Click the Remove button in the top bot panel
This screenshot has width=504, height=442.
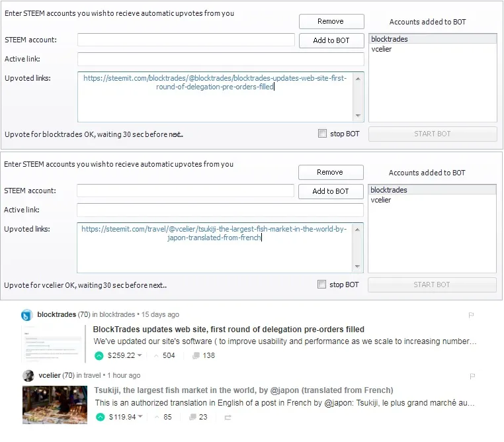pyautogui.click(x=331, y=22)
